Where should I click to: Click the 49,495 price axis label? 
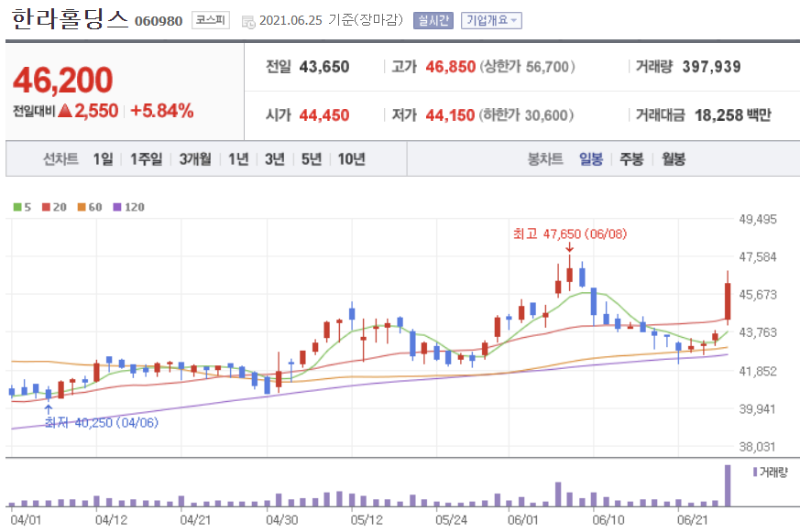click(x=758, y=219)
